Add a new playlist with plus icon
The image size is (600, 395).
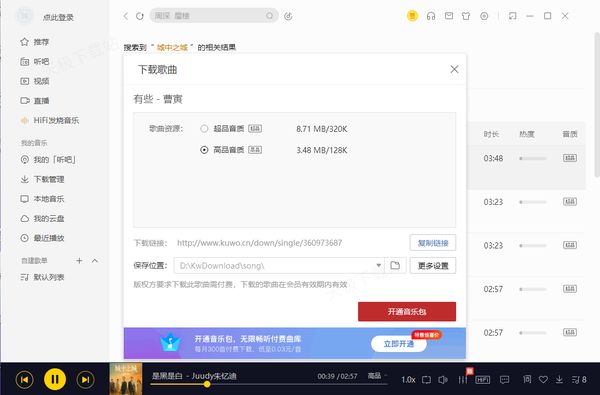(79, 261)
